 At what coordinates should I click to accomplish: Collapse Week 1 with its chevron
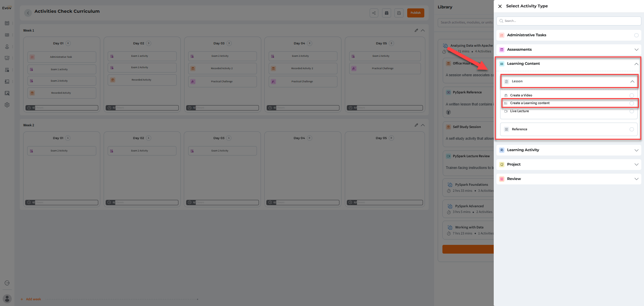click(423, 30)
